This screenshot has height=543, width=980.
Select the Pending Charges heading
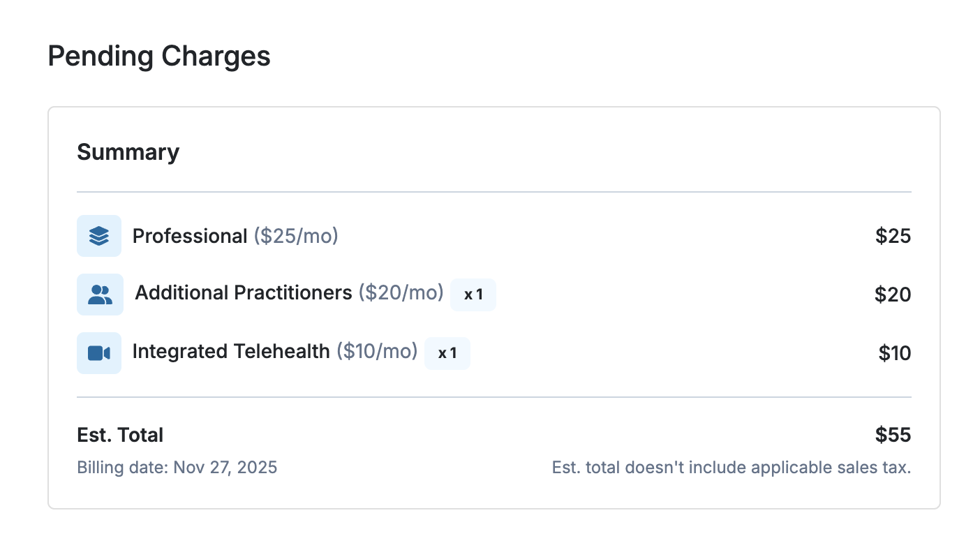pyautogui.click(x=159, y=56)
